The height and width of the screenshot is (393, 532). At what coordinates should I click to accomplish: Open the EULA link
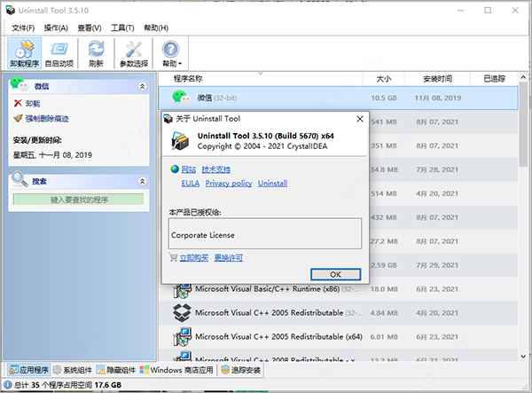click(x=191, y=184)
